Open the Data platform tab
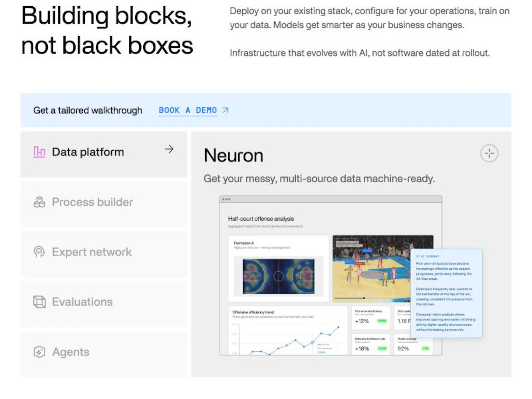Image resolution: width=532 pixels, height=399 pixels. click(104, 154)
